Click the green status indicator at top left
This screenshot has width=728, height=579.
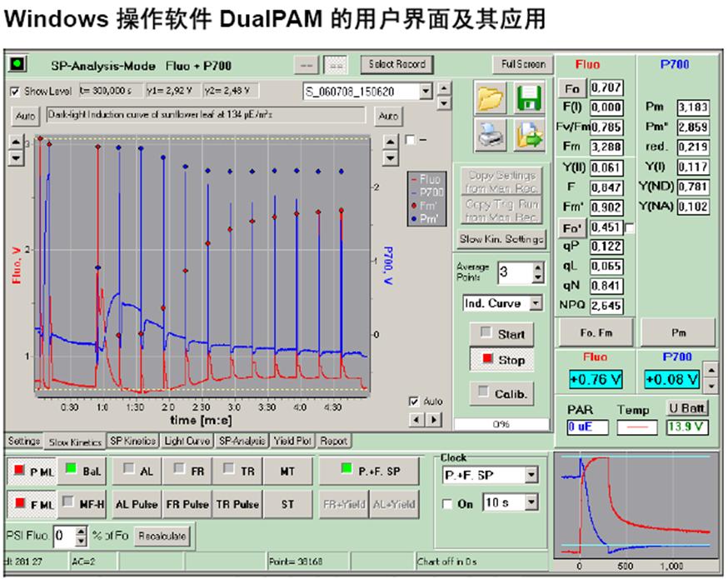[17, 64]
